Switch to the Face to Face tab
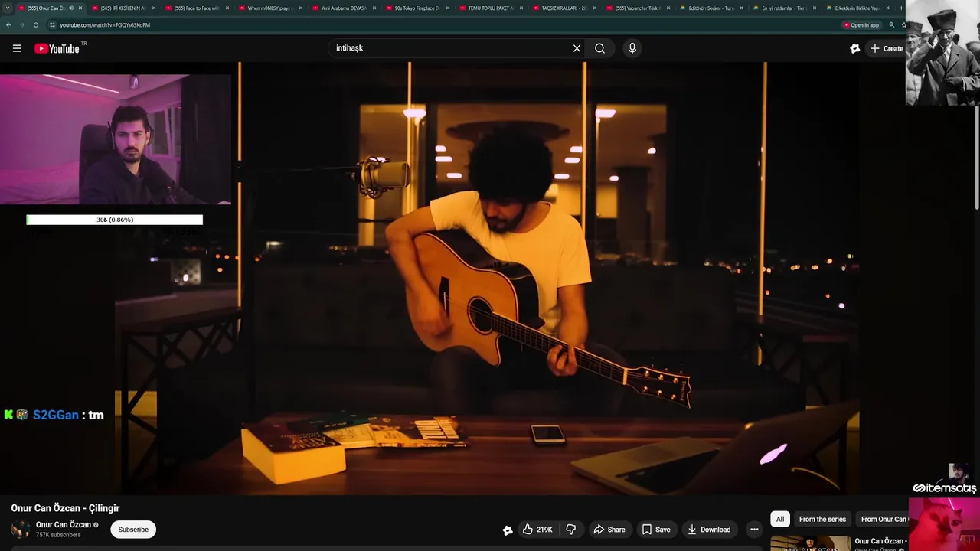The width and height of the screenshot is (980, 551). (x=196, y=8)
